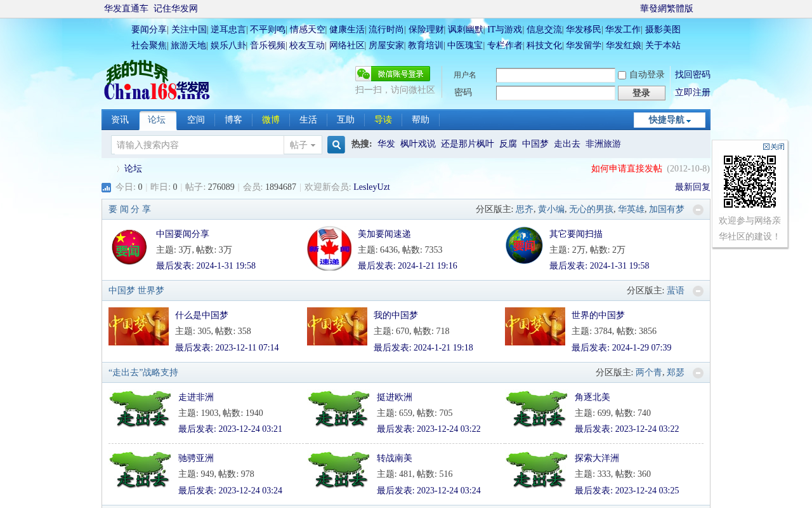Click the forum statistics chart icon
The height and width of the screenshot is (508, 812).
click(x=106, y=187)
